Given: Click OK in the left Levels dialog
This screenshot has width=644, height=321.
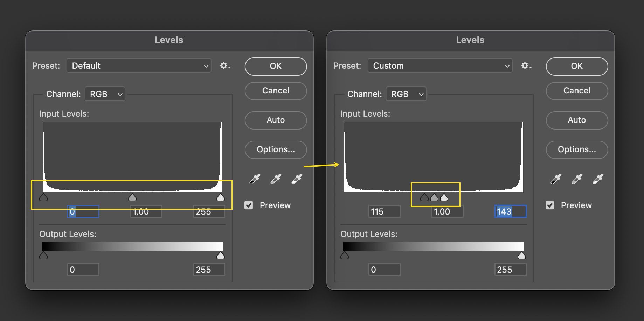Looking at the screenshot, I should point(276,66).
